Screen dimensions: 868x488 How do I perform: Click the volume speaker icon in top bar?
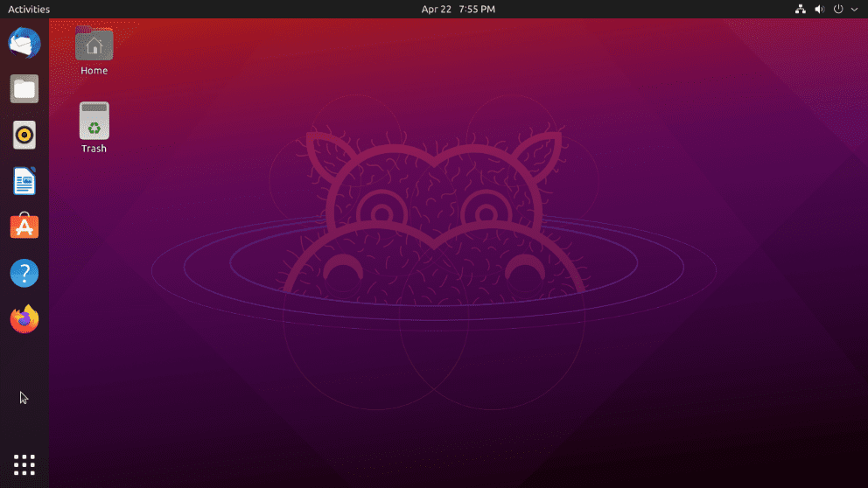[820, 9]
